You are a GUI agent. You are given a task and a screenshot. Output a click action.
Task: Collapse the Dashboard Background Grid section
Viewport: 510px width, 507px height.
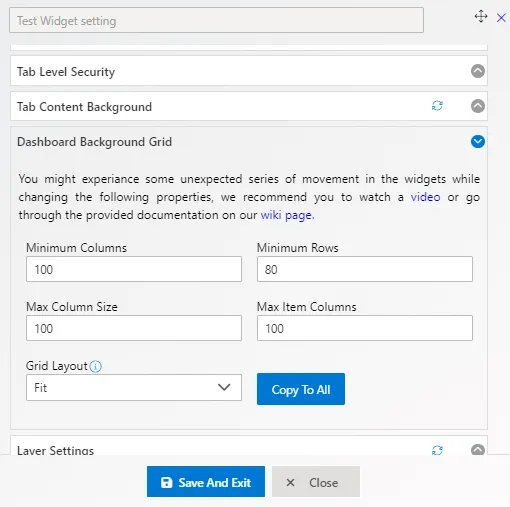478,141
